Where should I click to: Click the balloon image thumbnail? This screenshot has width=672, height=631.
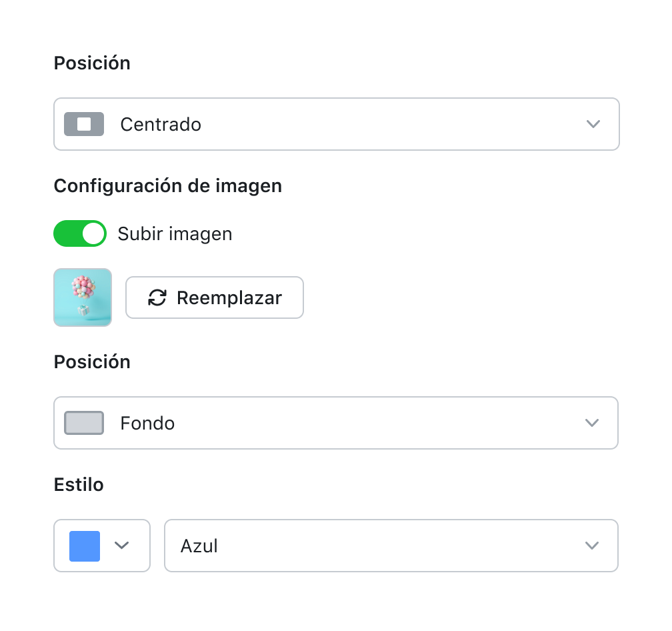tap(83, 297)
